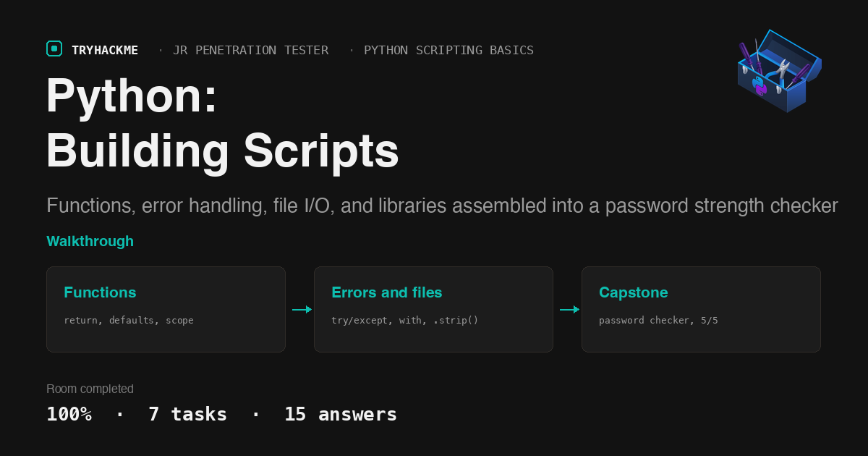This screenshot has width=868, height=456.
Task: Click the 100% completion value
Action: [69, 414]
